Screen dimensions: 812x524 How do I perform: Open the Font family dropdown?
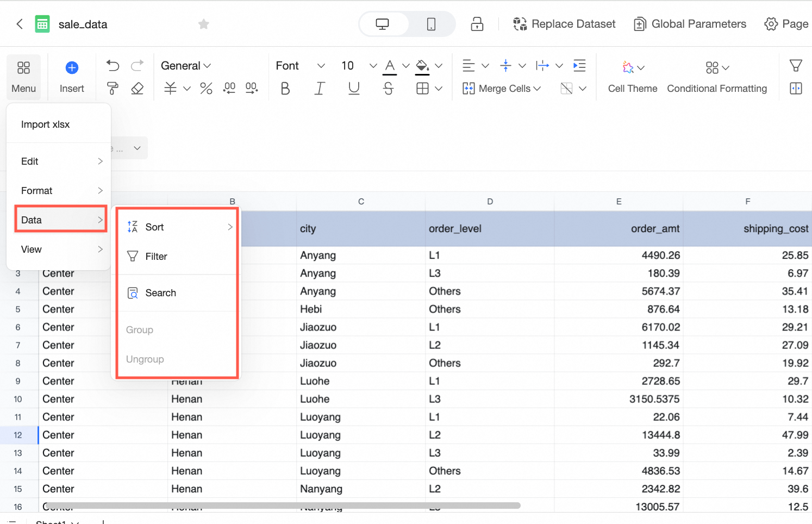coord(300,66)
